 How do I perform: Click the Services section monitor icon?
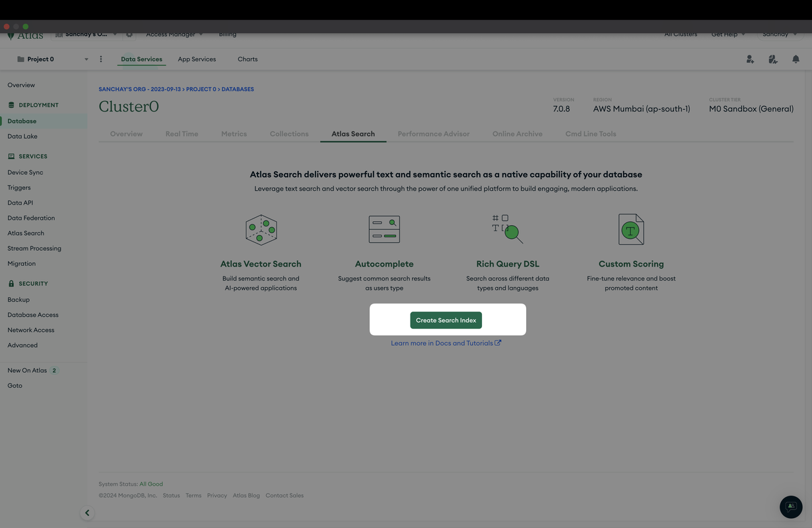[11, 156]
